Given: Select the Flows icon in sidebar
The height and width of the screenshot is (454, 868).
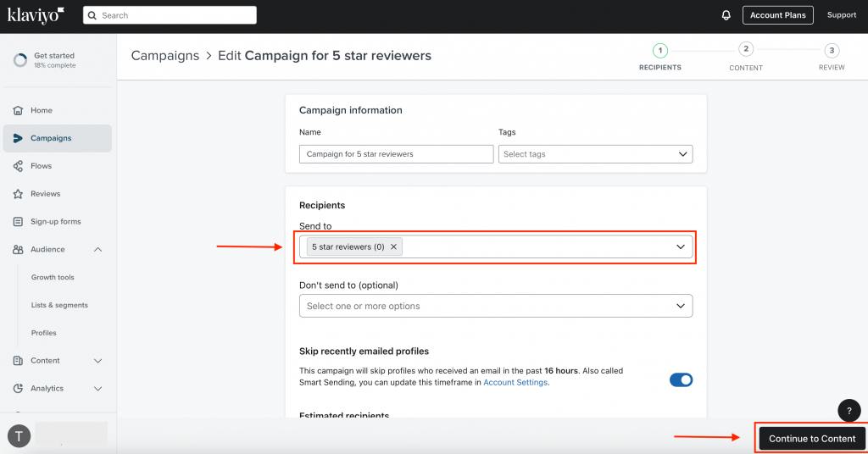Looking at the screenshot, I should [x=19, y=166].
